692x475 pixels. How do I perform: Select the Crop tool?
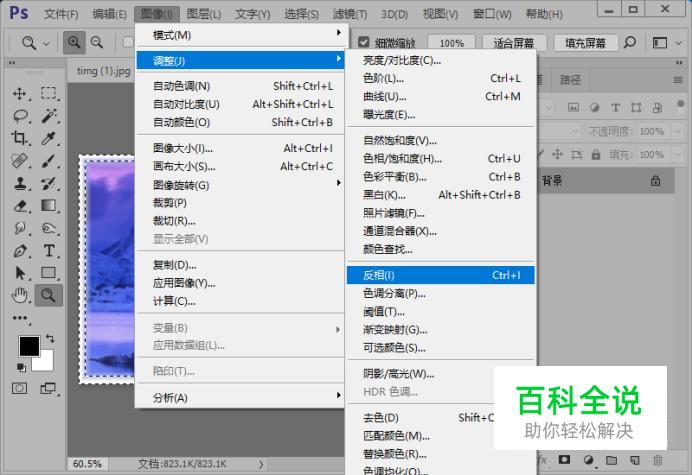[x=19, y=138]
